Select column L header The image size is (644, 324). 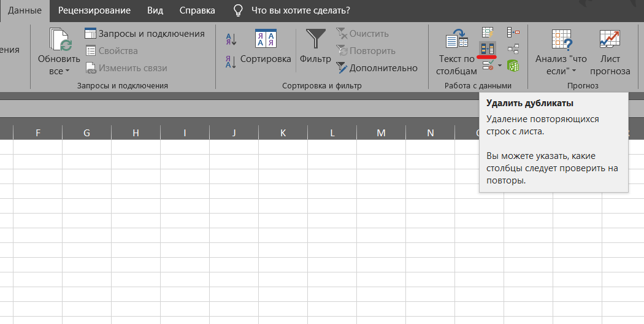332,133
